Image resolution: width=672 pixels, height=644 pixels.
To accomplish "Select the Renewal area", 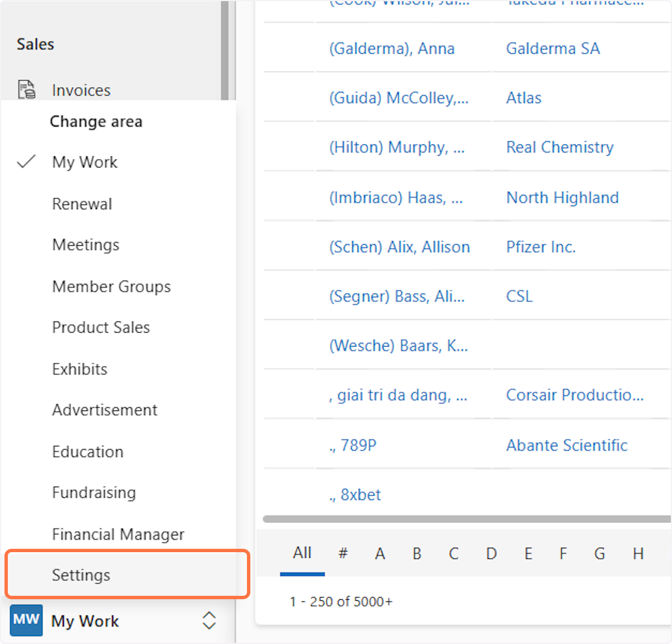I will 82,204.
